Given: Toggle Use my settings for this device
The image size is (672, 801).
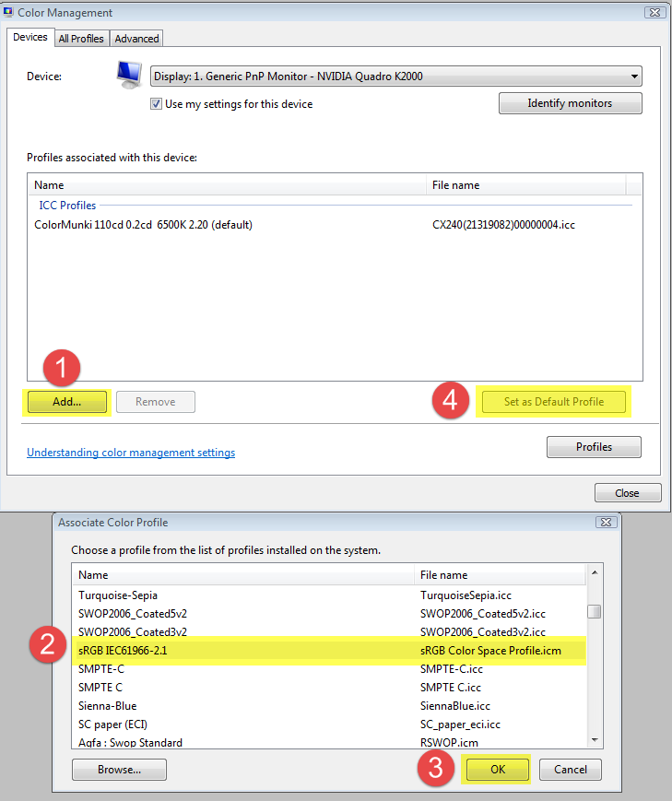Looking at the screenshot, I should 156,104.
